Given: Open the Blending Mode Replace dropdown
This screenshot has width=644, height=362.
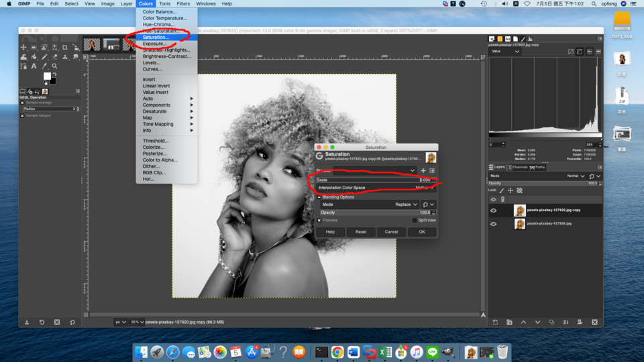Looking at the screenshot, I should click(x=407, y=204).
